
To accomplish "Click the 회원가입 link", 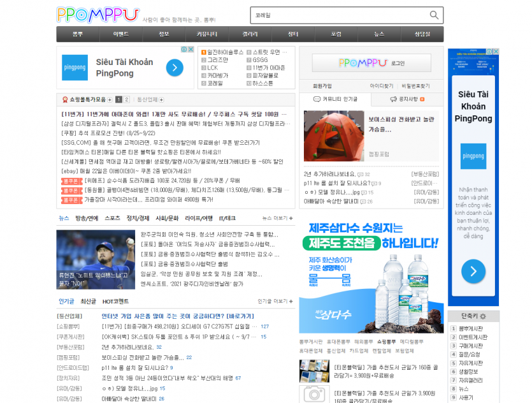I will pyautogui.click(x=322, y=86).
